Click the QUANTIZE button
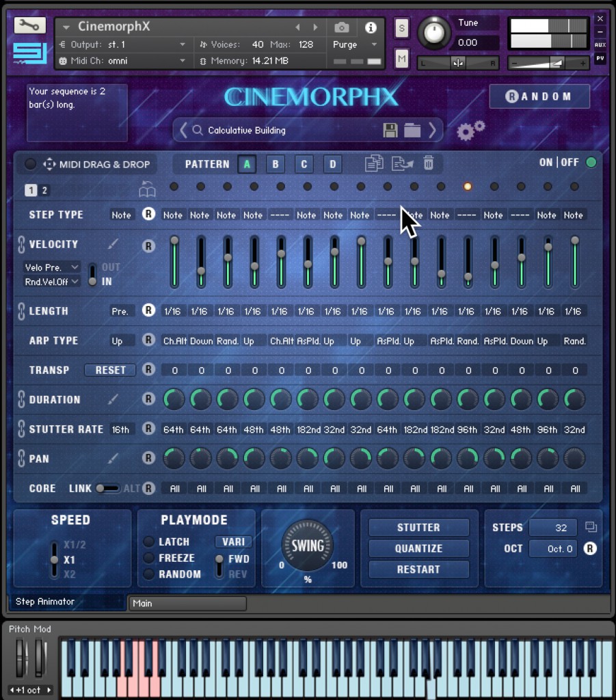Image resolution: width=616 pixels, height=700 pixels. click(418, 548)
